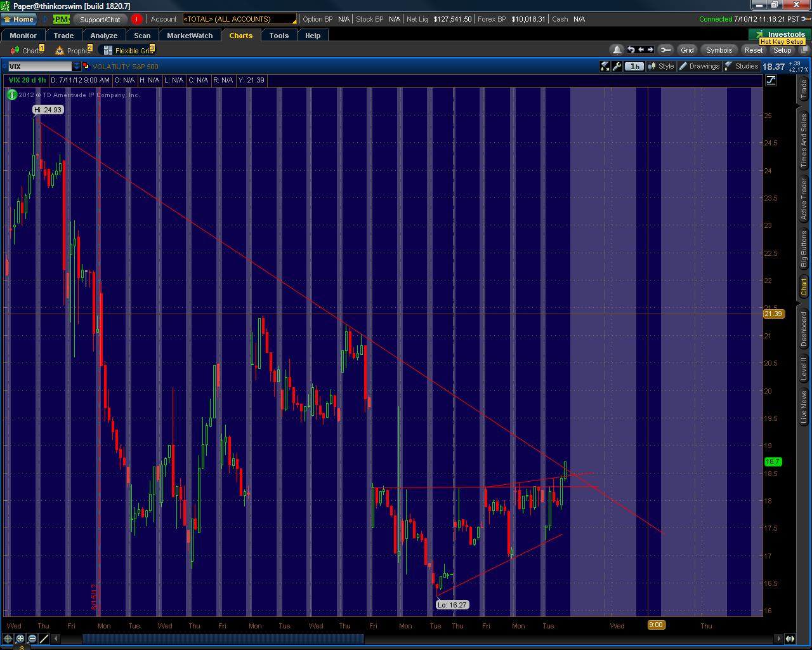The height and width of the screenshot is (650, 812).
Task: Switch to the Scan tab
Action: [142, 36]
